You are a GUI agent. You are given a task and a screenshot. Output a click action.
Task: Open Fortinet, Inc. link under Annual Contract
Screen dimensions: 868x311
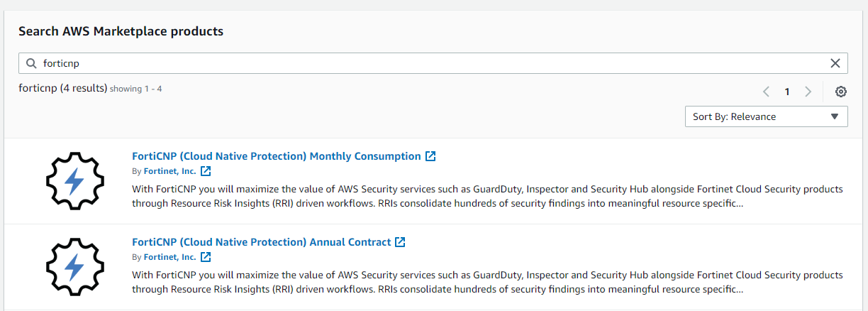click(x=169, y=257)
